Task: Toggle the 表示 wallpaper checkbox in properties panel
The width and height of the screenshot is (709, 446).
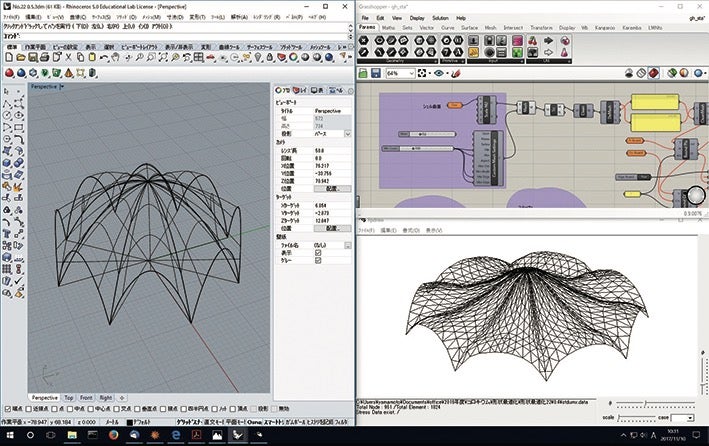Action: tap(318, 253)
